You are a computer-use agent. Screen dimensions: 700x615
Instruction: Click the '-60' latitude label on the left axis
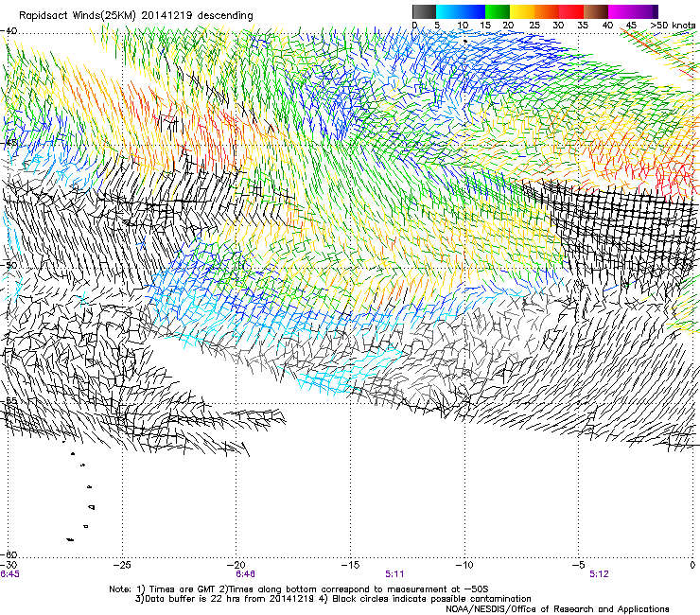click(9, 554)
